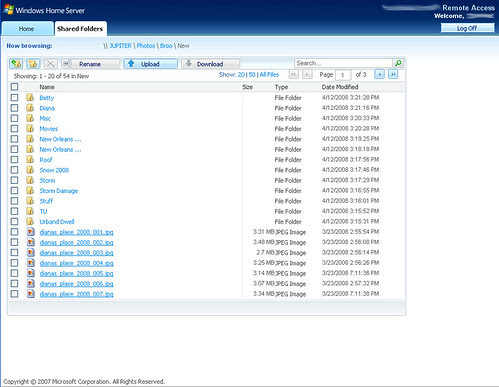Screen dimensions: 499x387
Task: Go to the last page arrow
Action: [x=393, y=74]
